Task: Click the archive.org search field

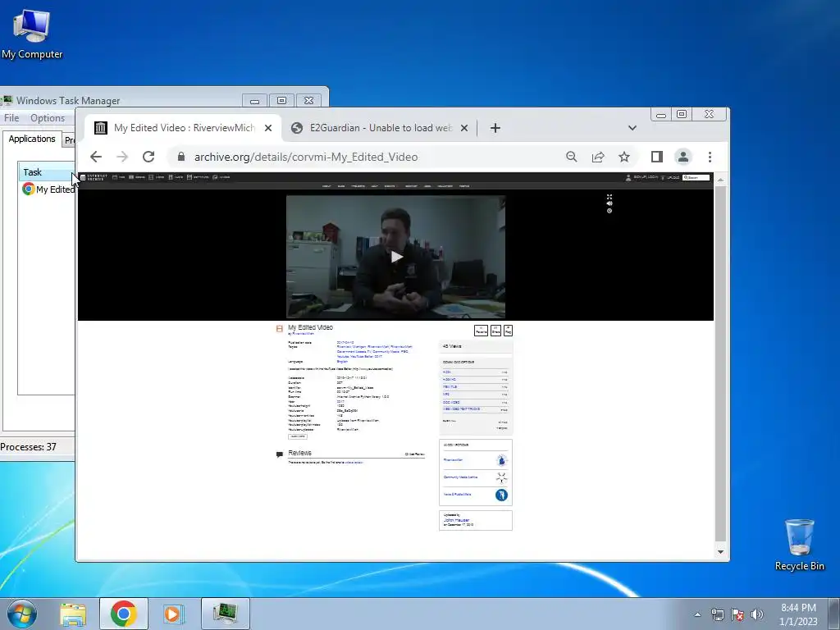Action: click(696, 177)
